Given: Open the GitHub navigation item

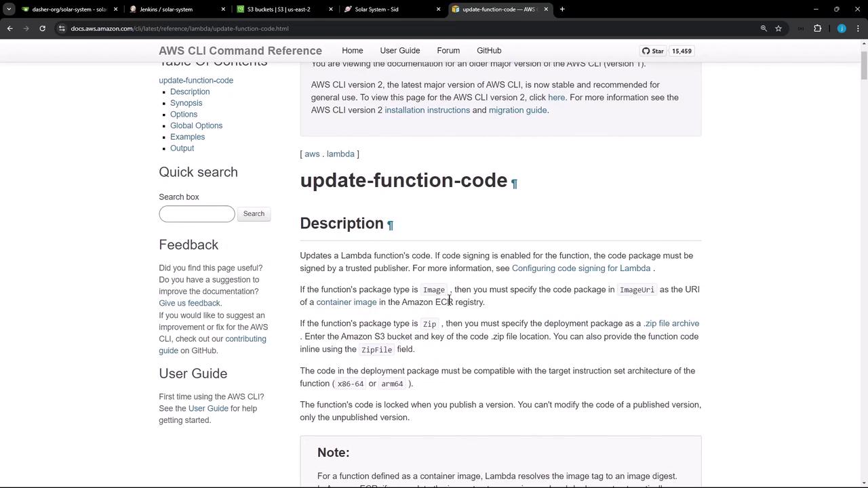Looking at the screenshot, I should 489,51.
